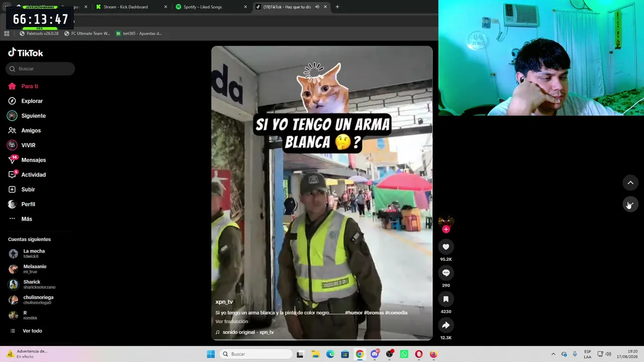Open bet365 - Apuestas bookmark

point(139,34)
